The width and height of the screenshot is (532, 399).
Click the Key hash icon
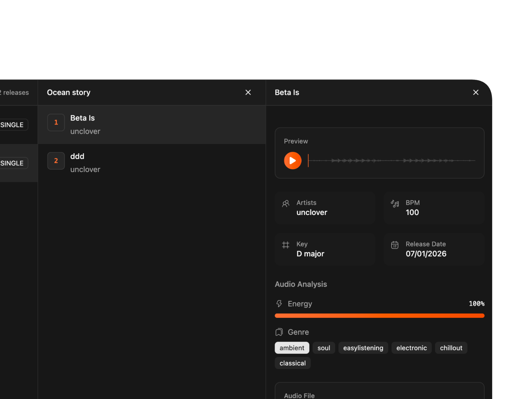(286, 245)
